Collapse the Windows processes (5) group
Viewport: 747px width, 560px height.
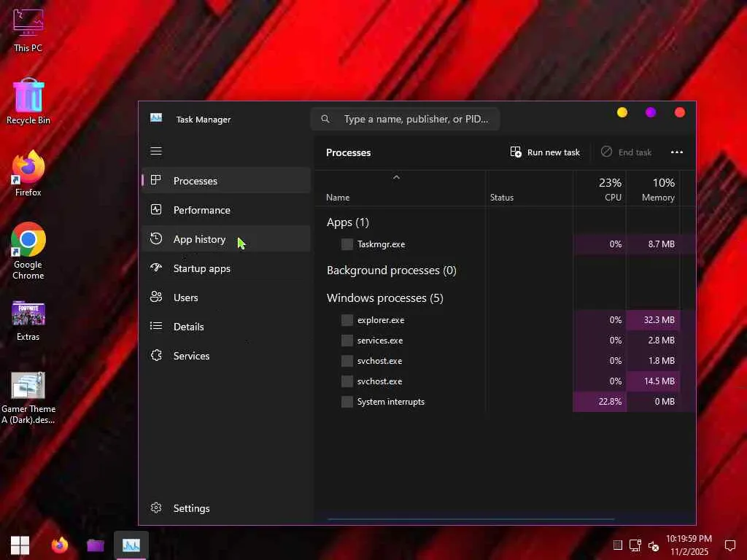(385, 298)
